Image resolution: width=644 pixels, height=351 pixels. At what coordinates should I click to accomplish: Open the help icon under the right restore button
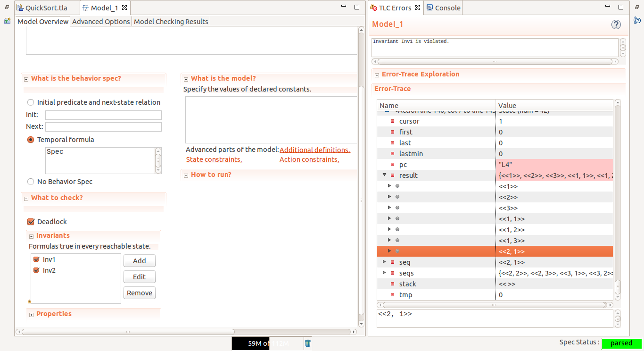637,20
